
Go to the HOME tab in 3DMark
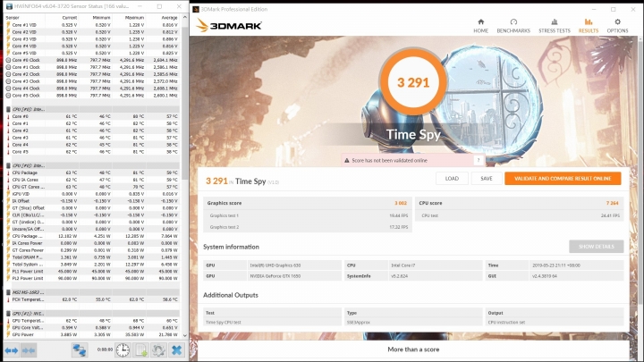(480, 26)
